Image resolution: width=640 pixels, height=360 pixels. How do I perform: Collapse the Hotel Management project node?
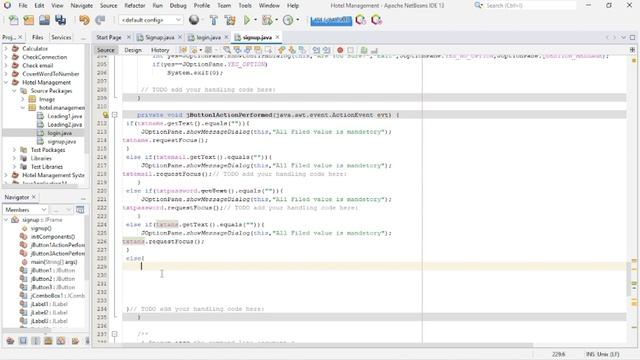(6, 82)
